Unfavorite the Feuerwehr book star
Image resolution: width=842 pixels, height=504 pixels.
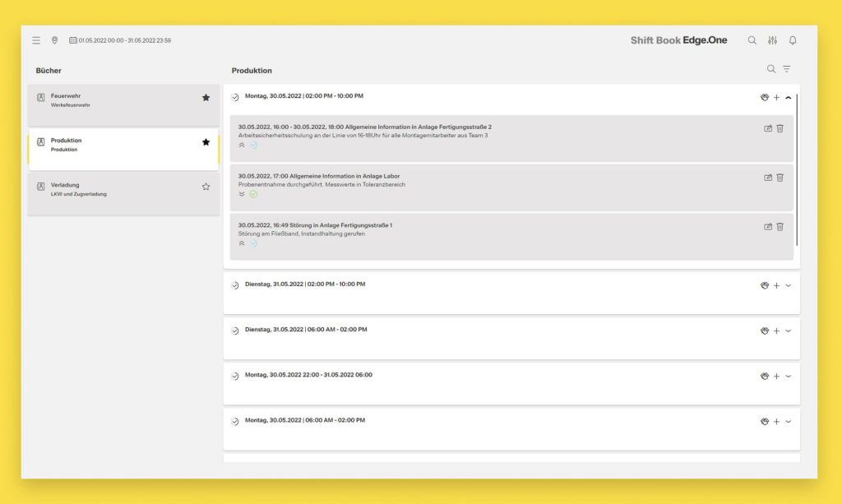(x=206, y=97)
